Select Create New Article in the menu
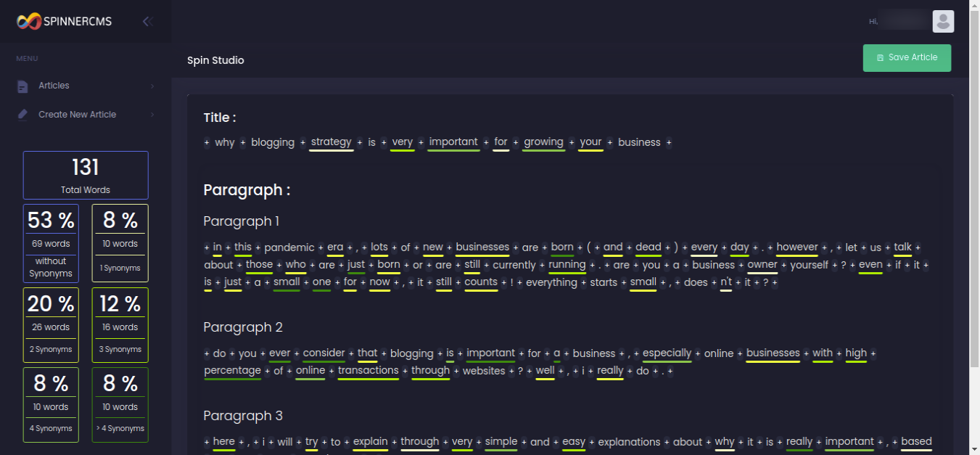This screenshot has width=980, height=455. (78, 114)
